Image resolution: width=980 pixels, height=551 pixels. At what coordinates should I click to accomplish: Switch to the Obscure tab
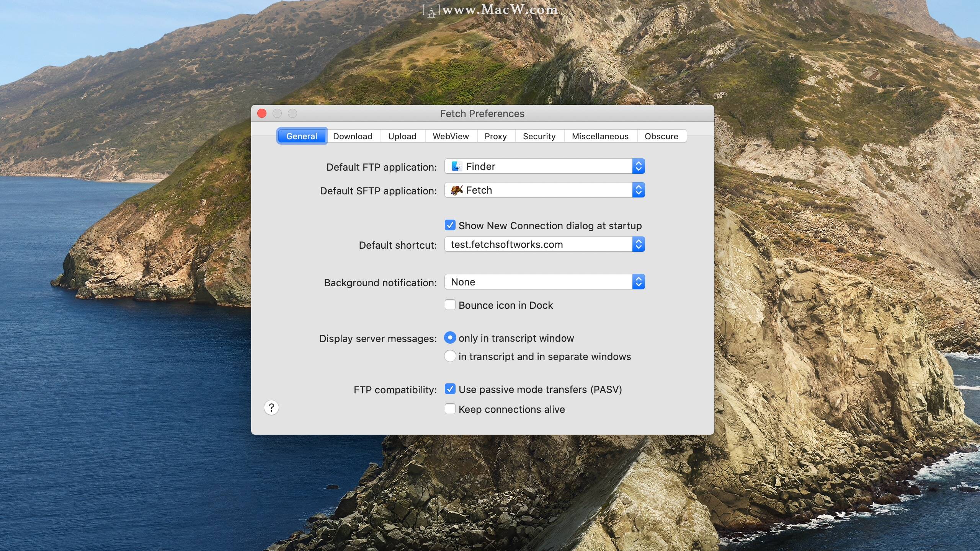(661, 136)
